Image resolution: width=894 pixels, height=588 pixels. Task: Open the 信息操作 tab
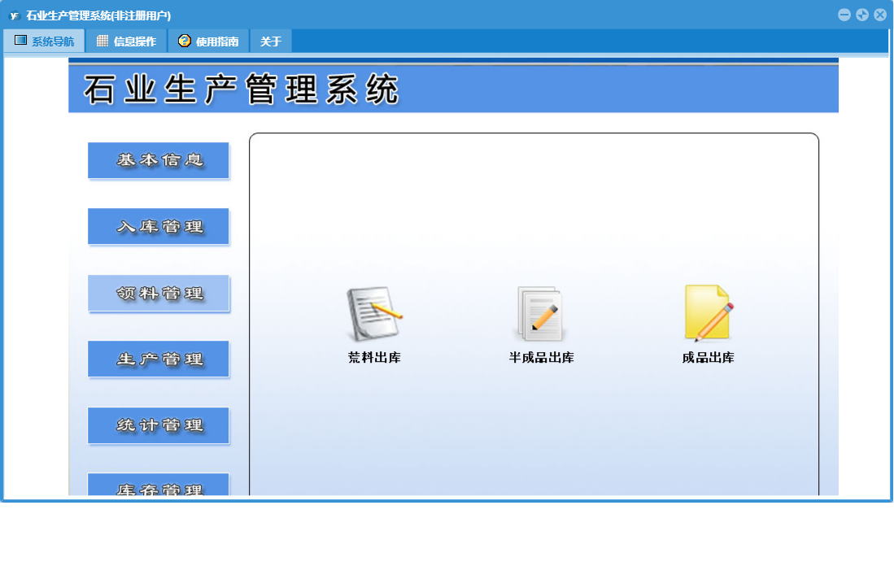(126, 41)
